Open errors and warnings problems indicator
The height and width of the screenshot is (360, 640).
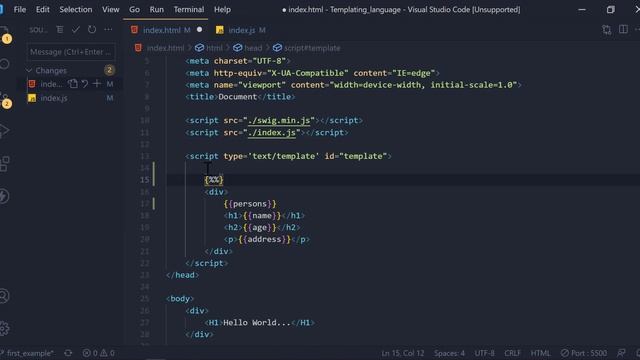pos(98,353)
